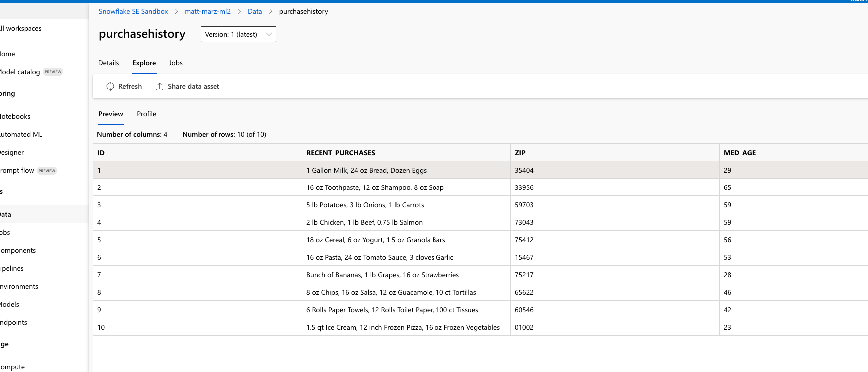Select Pipelines in the left navigation
The width and height of the screenshot is (868, 372).
click(12, 269)
